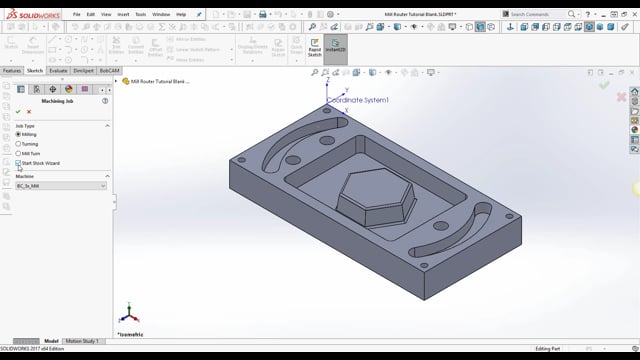Open the DisplayManager pie chart tab
The height and width of the screenshot is (360, 640).
[69, 89]
